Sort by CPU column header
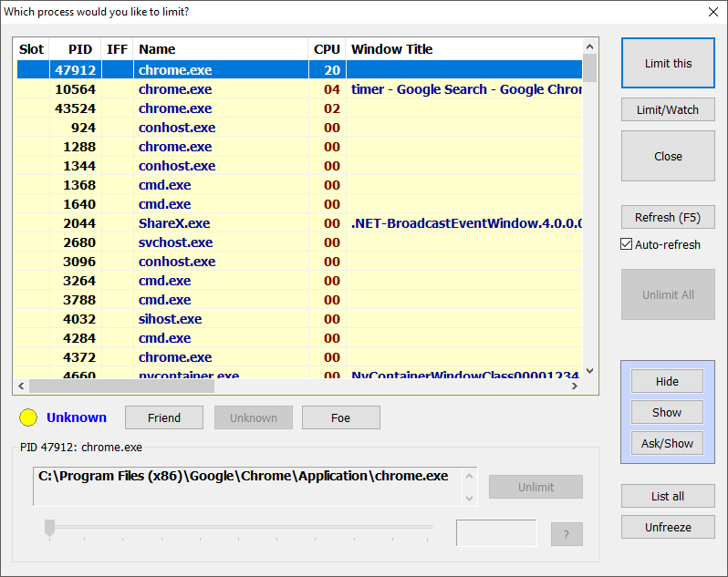 tap(327, 49)
